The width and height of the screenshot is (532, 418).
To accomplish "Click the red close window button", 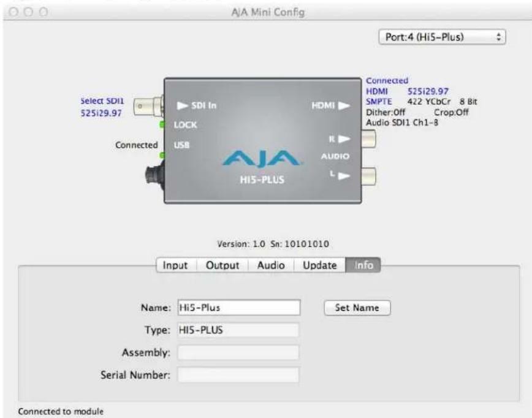I will [x=13, y=12].
